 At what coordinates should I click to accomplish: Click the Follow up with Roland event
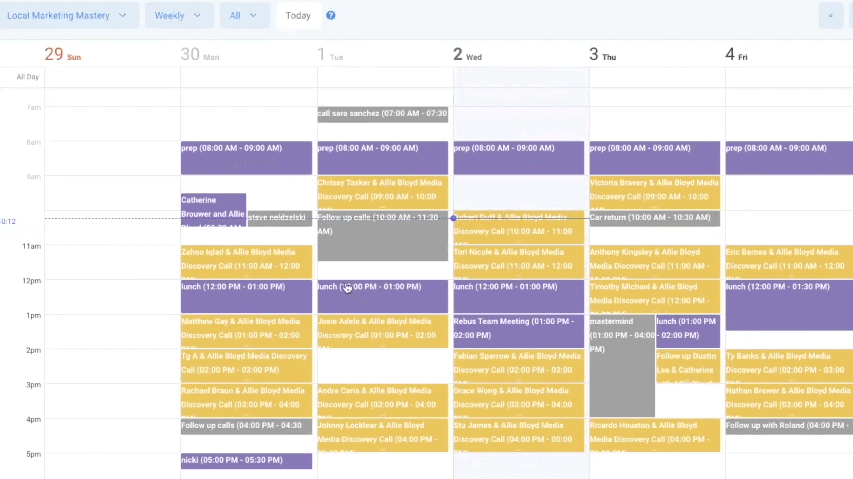789,426
